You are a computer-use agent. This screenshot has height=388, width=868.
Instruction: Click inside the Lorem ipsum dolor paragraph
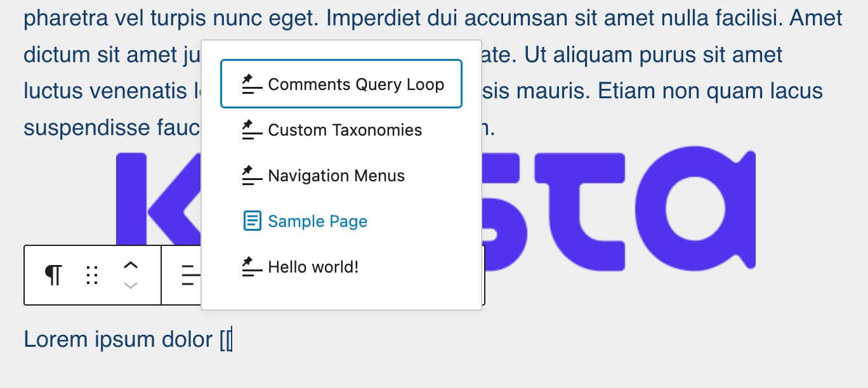(x=114, y=339)
